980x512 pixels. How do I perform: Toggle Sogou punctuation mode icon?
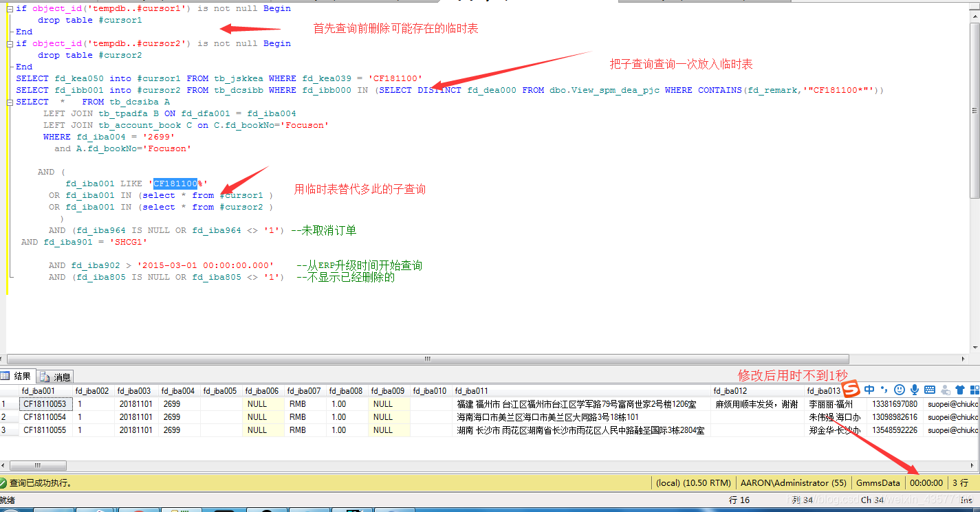click(x=884, y=390)
